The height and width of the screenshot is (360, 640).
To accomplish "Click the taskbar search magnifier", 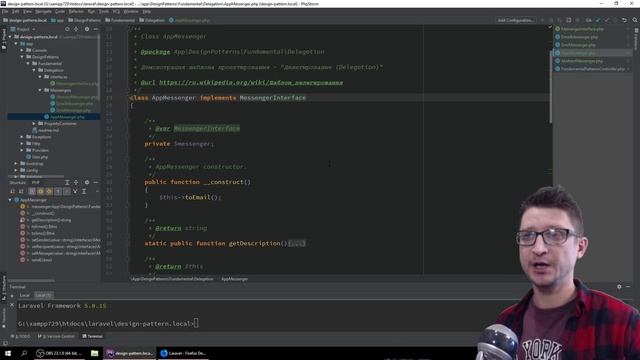I will (24, 353).
